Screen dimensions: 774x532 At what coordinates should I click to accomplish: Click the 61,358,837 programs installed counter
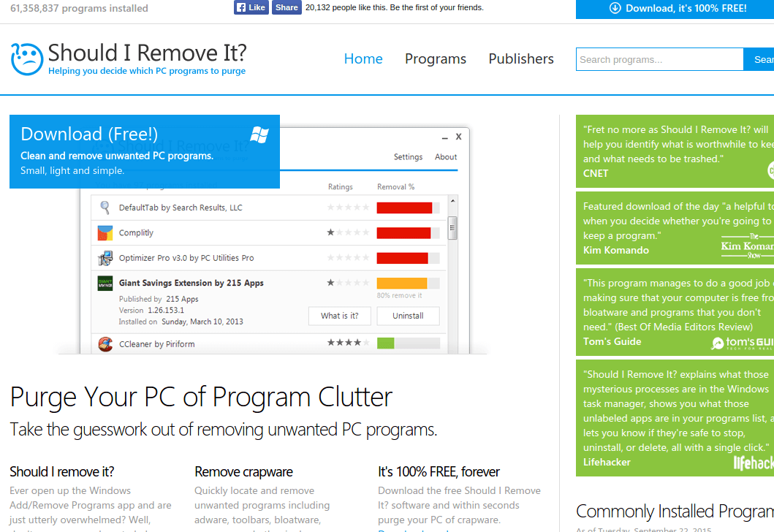pos(79,8)
